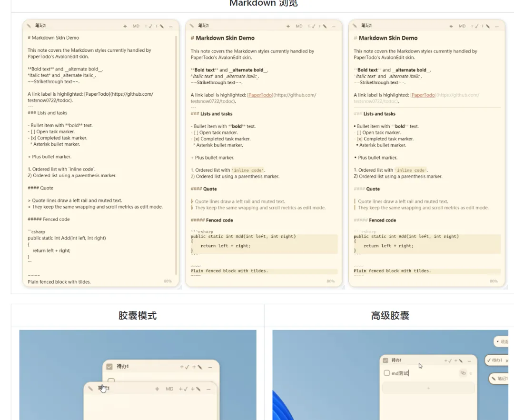514x420 pixels.
Task: Click the 胶囊模式 heading
Action: (x=138, y=316)
